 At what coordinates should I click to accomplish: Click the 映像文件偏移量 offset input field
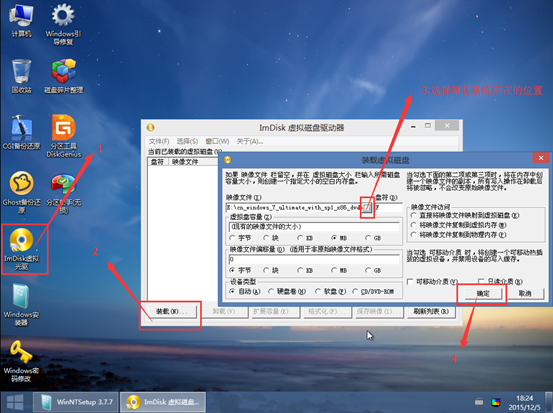pyautogui.click(x=314, y=259)
